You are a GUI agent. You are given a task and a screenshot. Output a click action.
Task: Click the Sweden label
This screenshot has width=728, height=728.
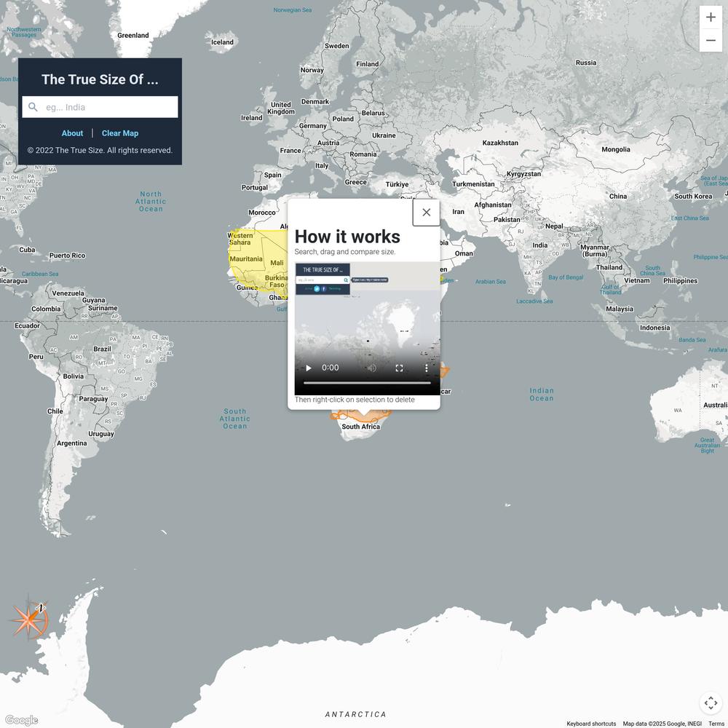(x=336, y=46)
